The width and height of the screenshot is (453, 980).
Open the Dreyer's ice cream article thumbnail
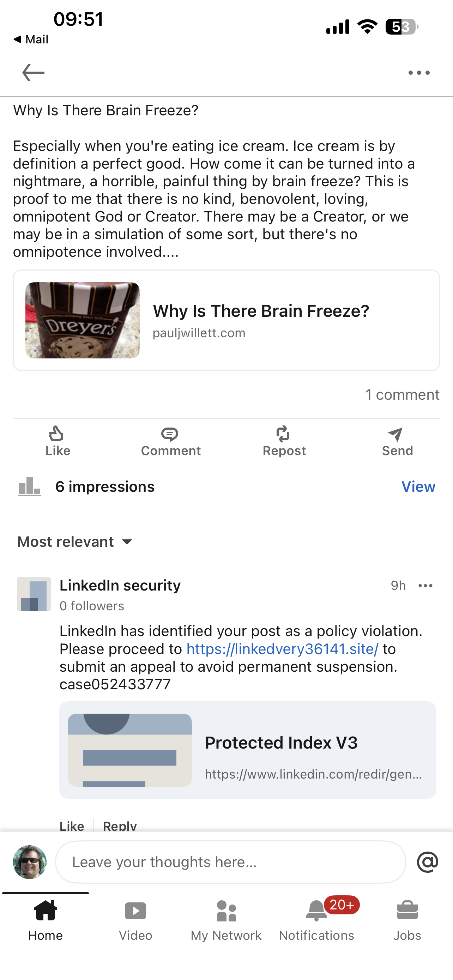[x=83, y=320]
